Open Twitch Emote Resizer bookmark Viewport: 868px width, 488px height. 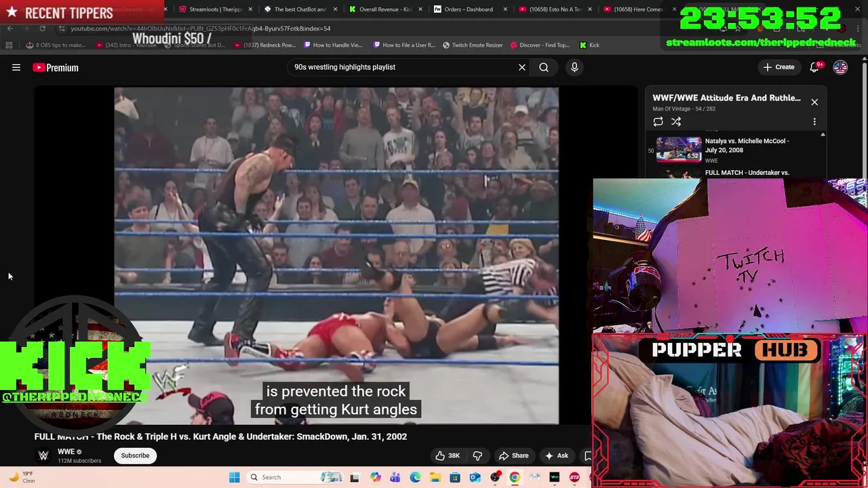pyautogui.click(x=473, y=45)
